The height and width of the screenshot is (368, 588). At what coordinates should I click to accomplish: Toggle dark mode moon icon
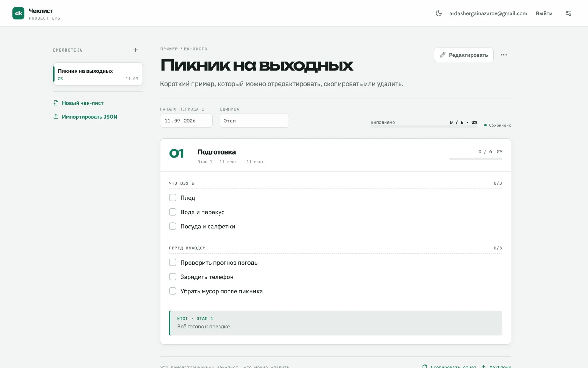click(x=439, y=13)
